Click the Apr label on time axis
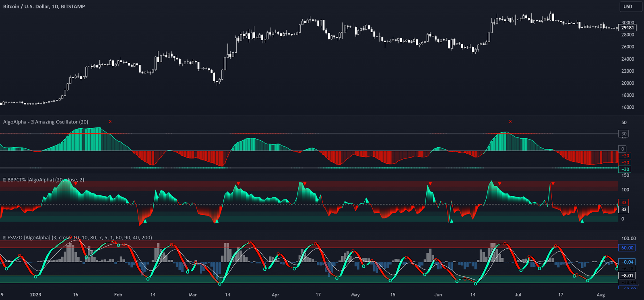This screenshot has height=300, width=644. [275, 295]
